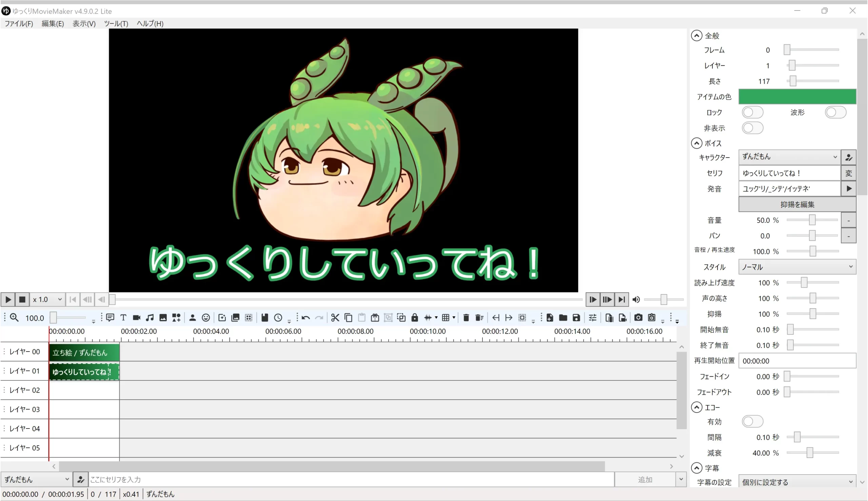The image size is (868, 501).
Task: Enable the エコー 有効 switch
Action: [x=753, y=421]
